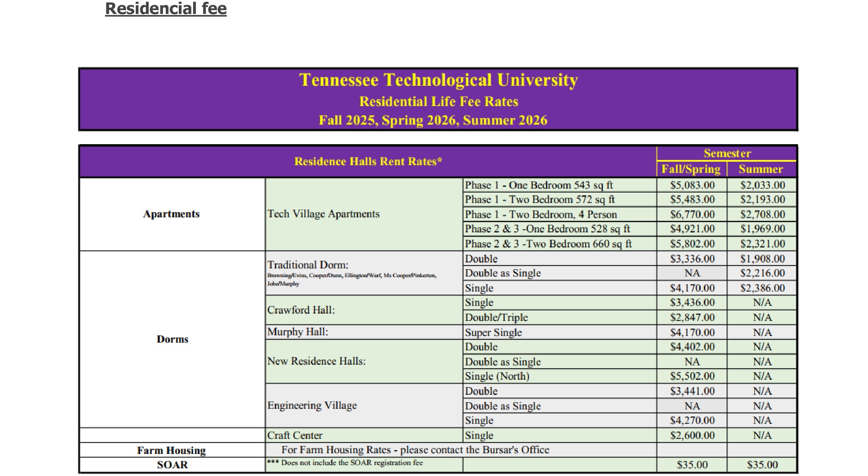Select the $4,402.00 rate cell

(x=692, y=347)
